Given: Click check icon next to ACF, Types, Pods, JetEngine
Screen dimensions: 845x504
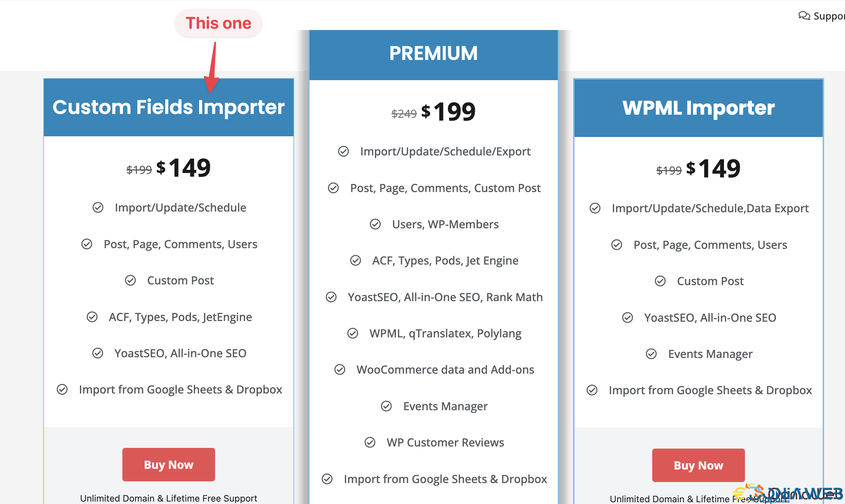Looking at the screenshot, I should (92, 317).
